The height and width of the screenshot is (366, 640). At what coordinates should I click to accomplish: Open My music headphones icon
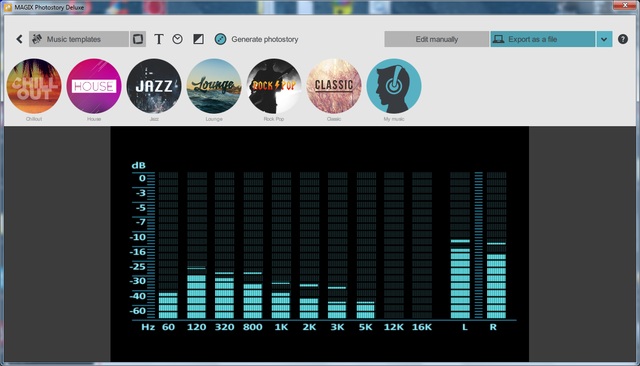coord(394,86)
